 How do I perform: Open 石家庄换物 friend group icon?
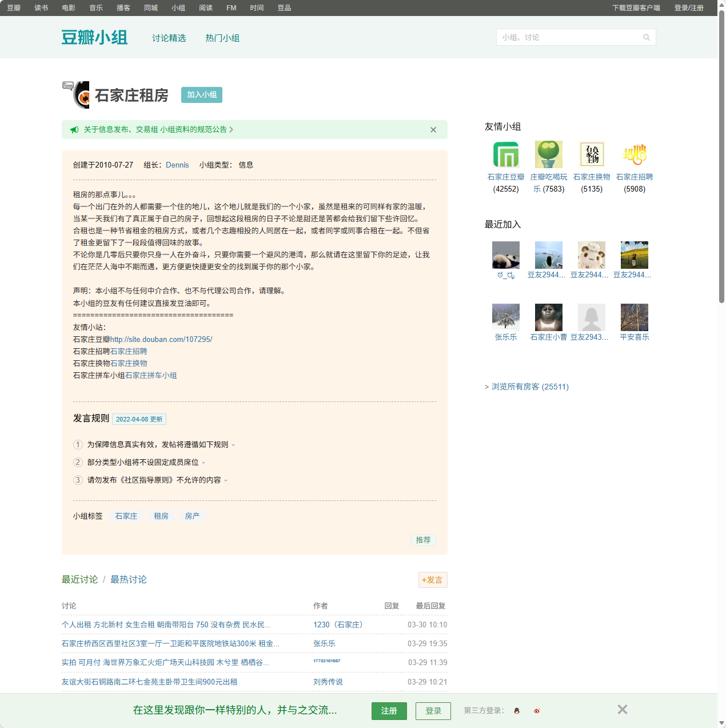[591, 154]
